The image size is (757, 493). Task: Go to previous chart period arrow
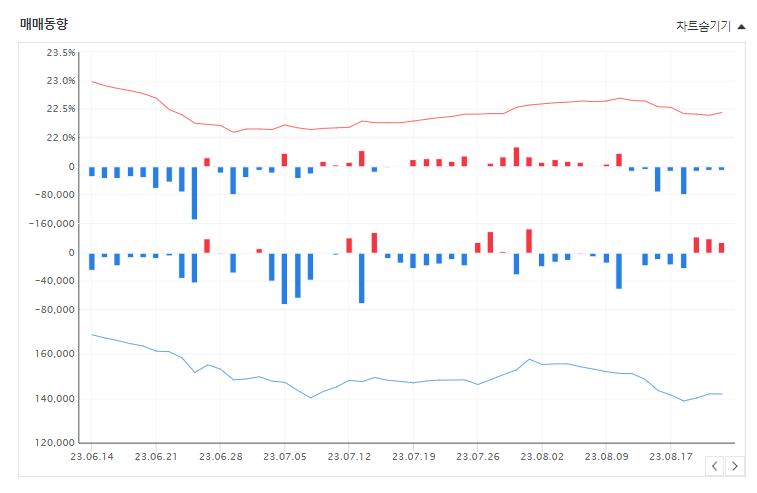tap(715, 466)
